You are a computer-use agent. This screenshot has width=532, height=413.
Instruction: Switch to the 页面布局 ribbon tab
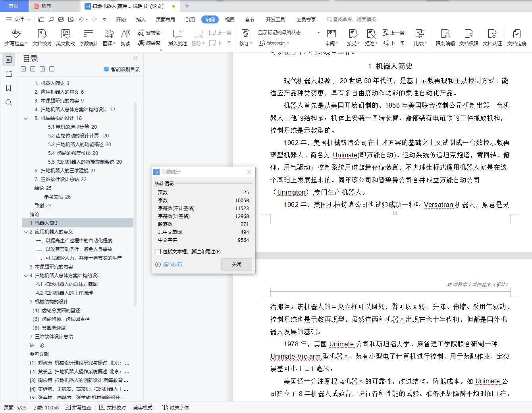click(166, 19)
